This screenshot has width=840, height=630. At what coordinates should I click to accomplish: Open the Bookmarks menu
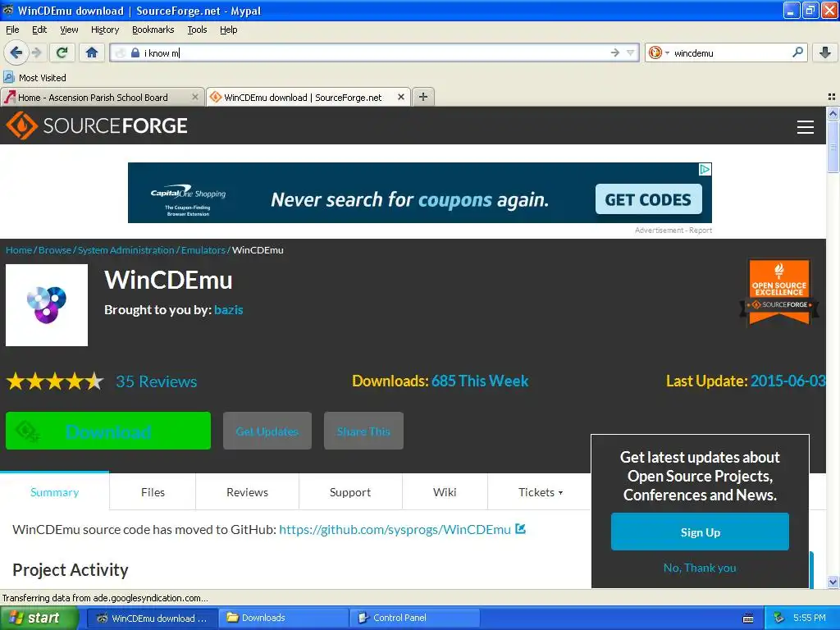point(153,30)
